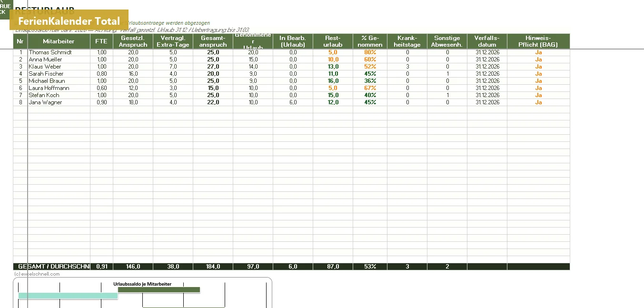
Task: Select the Sarah Fischer name cell
Action: point(59,74)
